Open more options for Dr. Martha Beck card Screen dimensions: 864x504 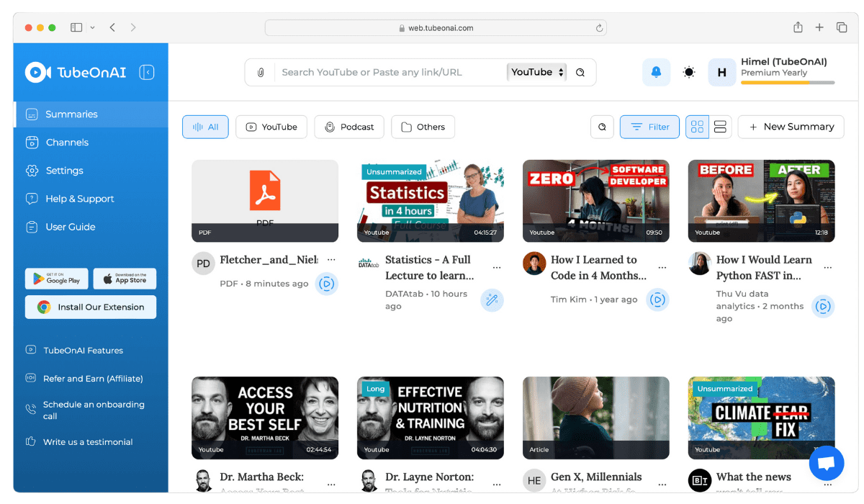(331, 485)
